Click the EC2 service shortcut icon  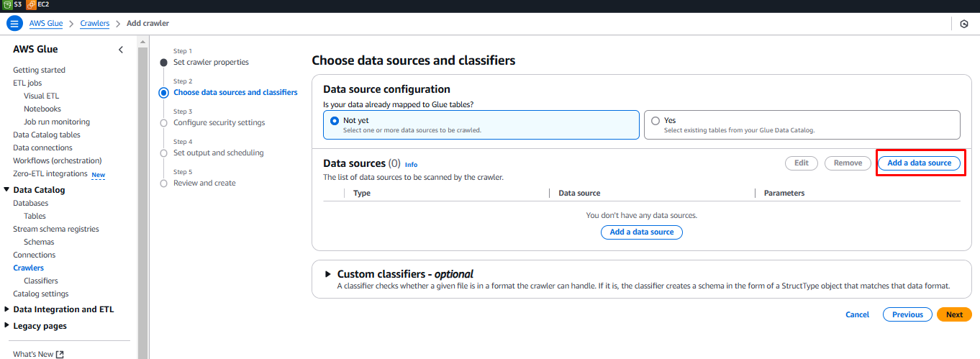(31, 4)
